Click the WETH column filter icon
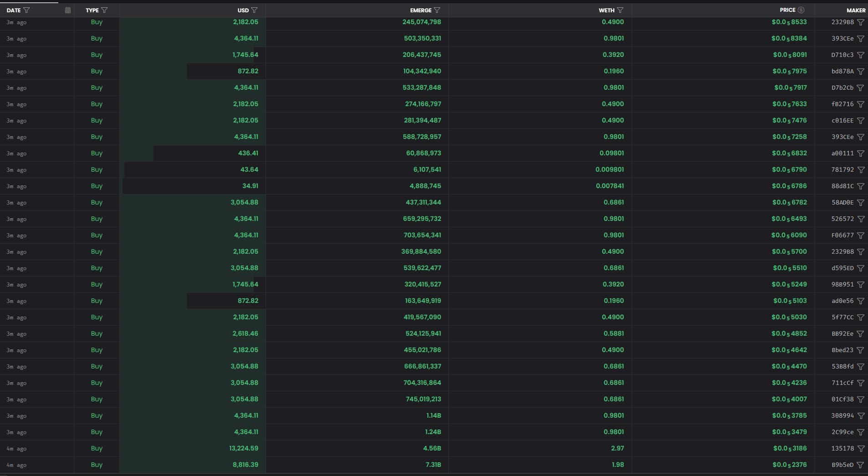 click(620, 10)
